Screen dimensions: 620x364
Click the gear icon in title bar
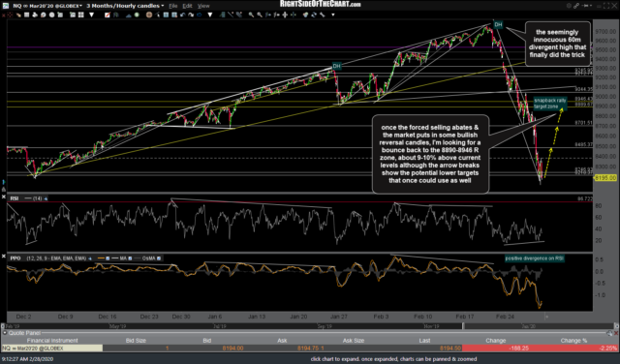(x=569, y=6)
